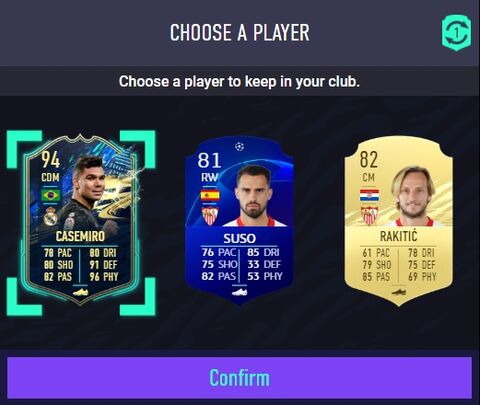Image resolution: width=480 pixels, height=405 pixels.
Task: Click the 94 rating on Casemiro's card
Action: (x=51, y=160)
